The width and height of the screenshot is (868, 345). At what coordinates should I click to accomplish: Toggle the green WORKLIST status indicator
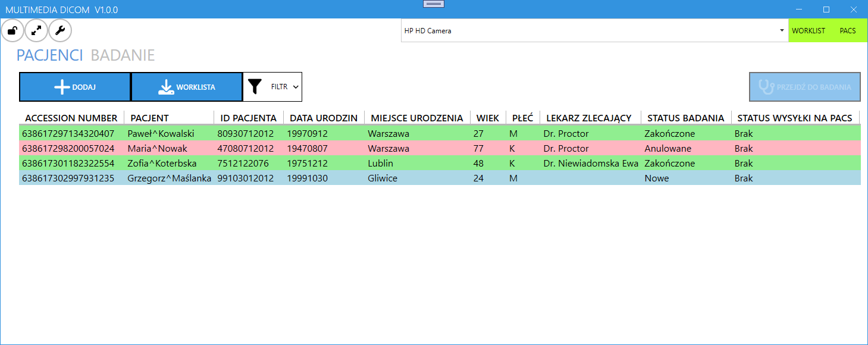[808, 30]
